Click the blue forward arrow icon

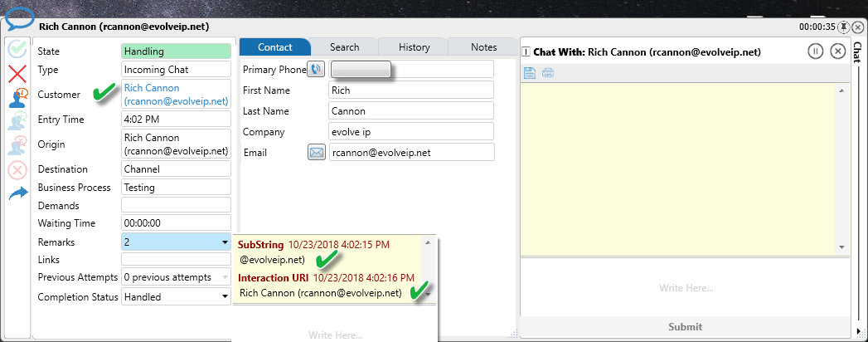[17, 193]
